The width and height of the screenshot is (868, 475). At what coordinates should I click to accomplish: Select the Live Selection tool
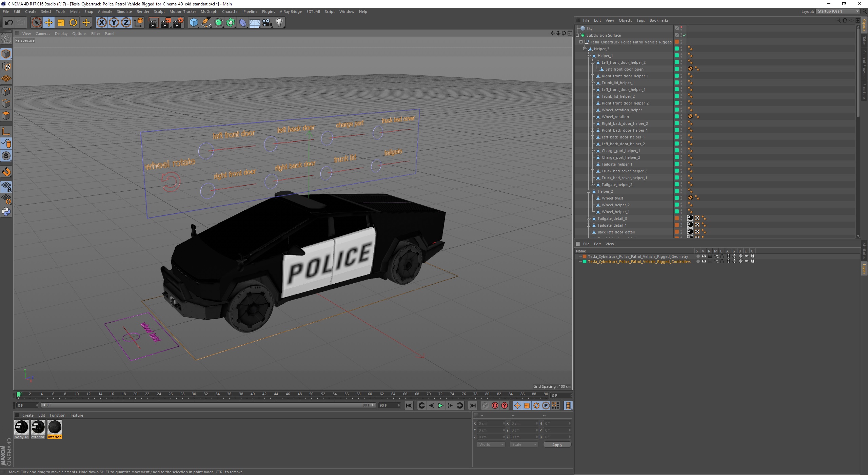36,23
